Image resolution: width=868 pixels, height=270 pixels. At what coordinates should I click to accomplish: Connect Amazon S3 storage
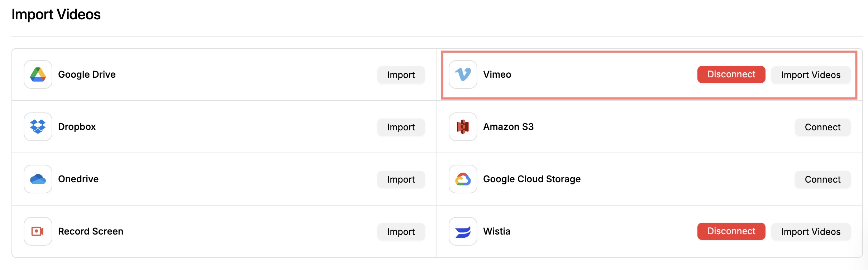pos(822,127)
